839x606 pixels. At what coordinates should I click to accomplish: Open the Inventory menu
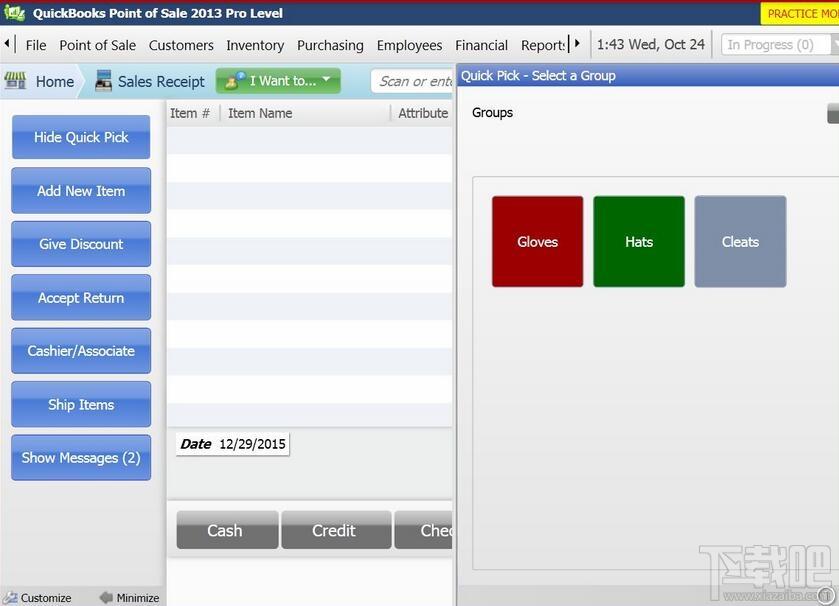pos(255,45)
